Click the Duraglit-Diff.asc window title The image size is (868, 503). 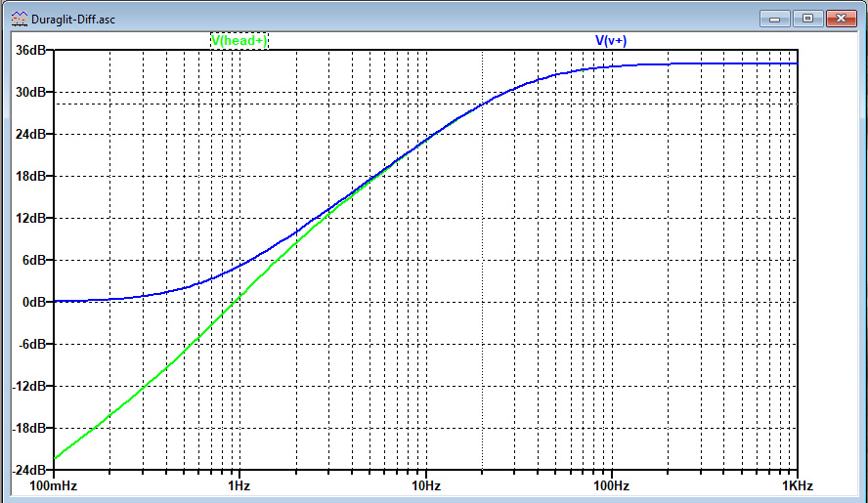tap(73, 20)
